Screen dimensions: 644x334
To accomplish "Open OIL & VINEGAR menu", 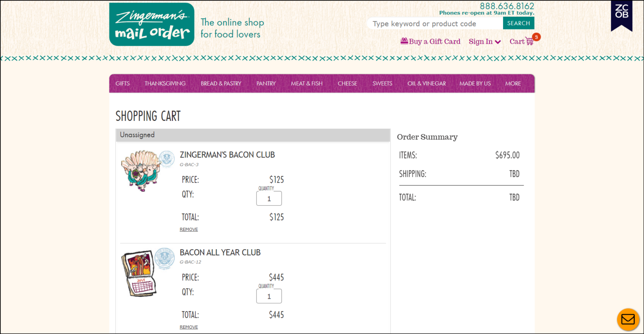I will 426,83.
